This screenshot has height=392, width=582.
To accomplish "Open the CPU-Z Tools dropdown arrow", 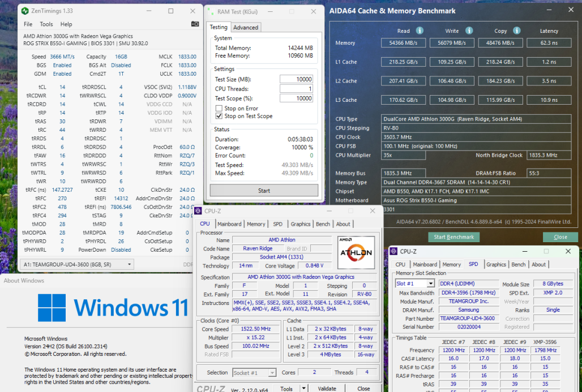I will [303, 388].
